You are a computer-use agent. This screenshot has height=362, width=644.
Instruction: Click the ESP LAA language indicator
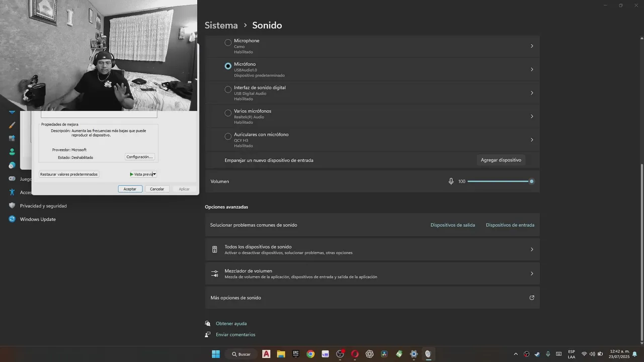tap(572, 354)
